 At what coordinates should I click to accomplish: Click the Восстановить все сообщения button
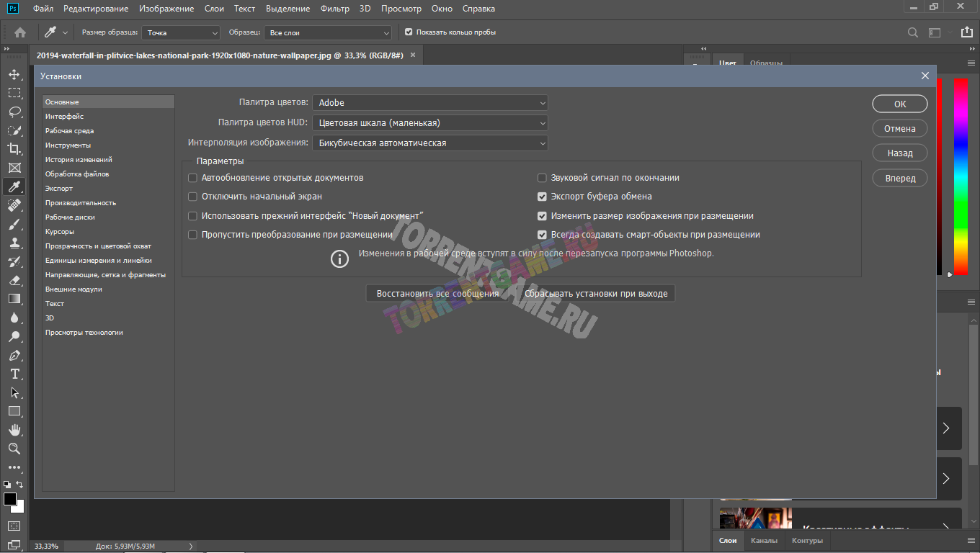437,293
